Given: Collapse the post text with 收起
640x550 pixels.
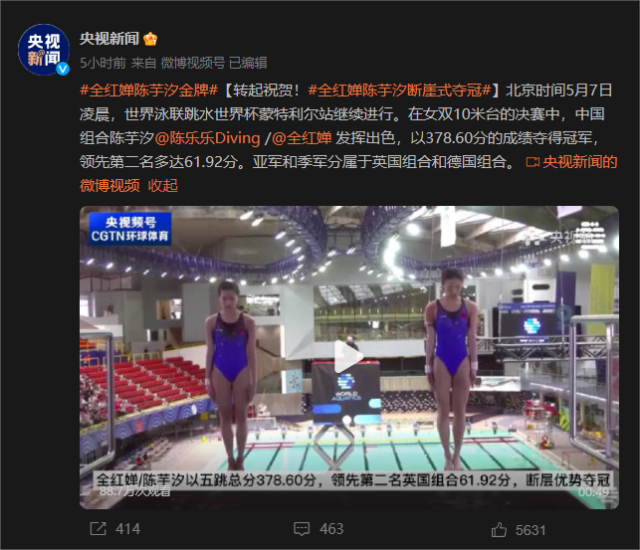Looking at the screenshot, I should [x=163, y=186].
